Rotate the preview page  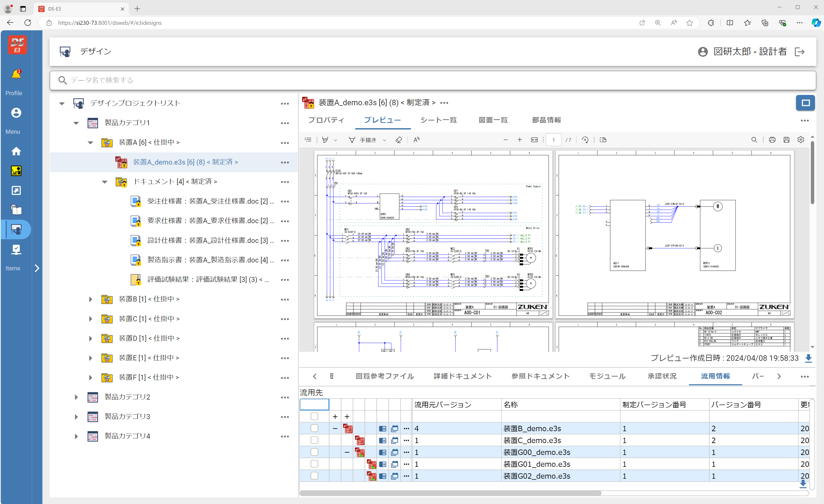(585, 140)
